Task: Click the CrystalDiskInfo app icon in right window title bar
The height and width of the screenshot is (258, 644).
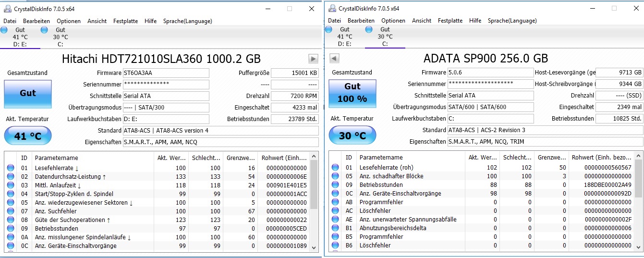Action: click(332, 9)
